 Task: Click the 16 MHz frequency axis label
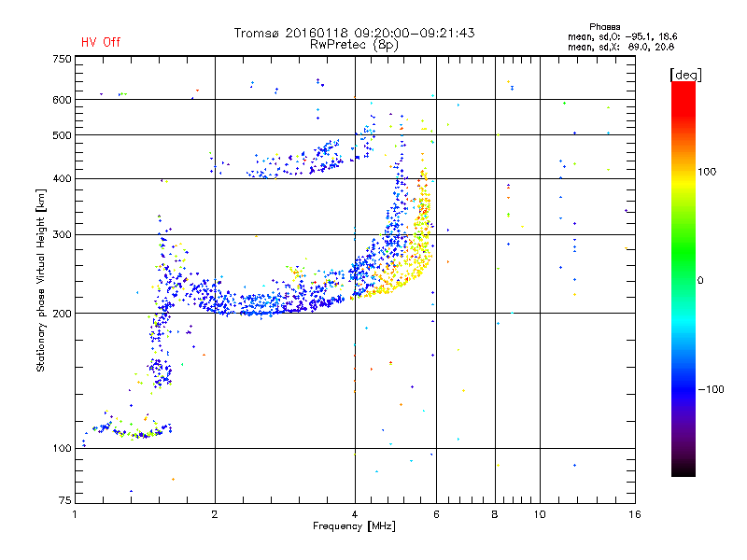[x=635, y=514]
